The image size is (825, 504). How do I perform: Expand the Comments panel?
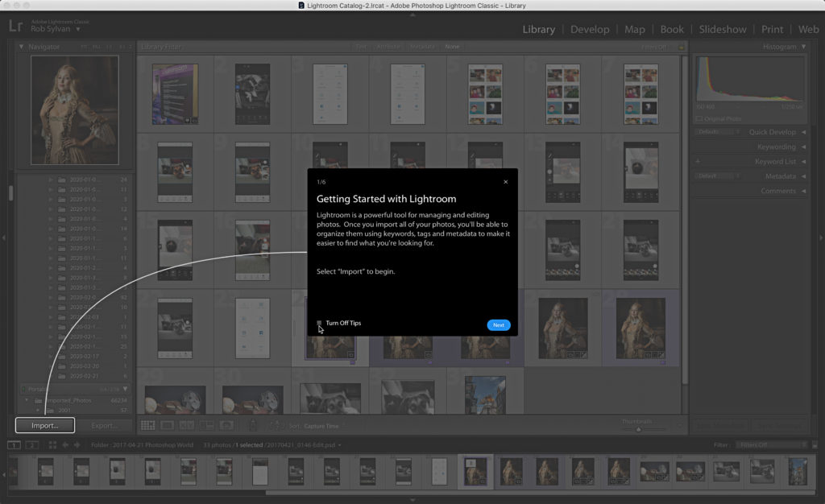point(803,191)
